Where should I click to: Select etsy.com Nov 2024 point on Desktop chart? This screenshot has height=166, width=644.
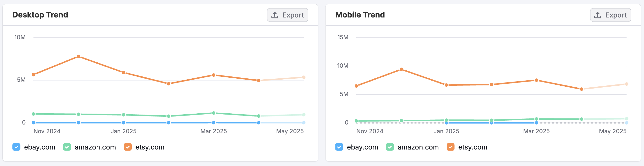pyautogui.click(x=34, y=75)
